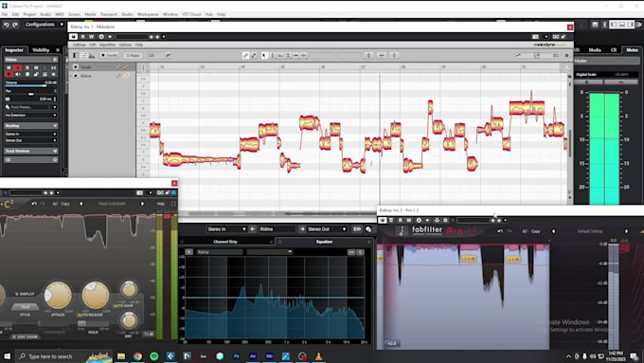Mute the Ridma track in Inspector
The height and width of the screenshot is (363, 644).
9,67
